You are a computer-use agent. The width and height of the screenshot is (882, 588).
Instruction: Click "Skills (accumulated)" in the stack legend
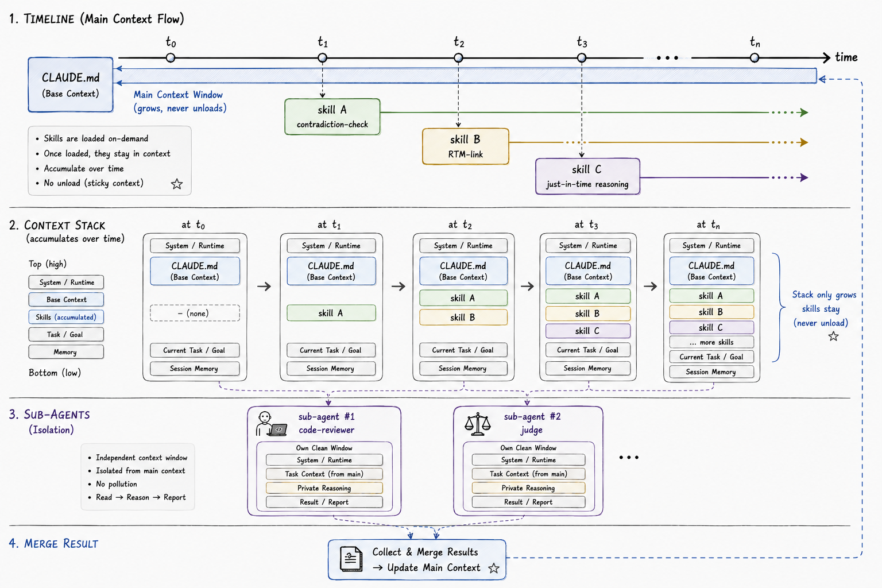click(x=66, y=317)
